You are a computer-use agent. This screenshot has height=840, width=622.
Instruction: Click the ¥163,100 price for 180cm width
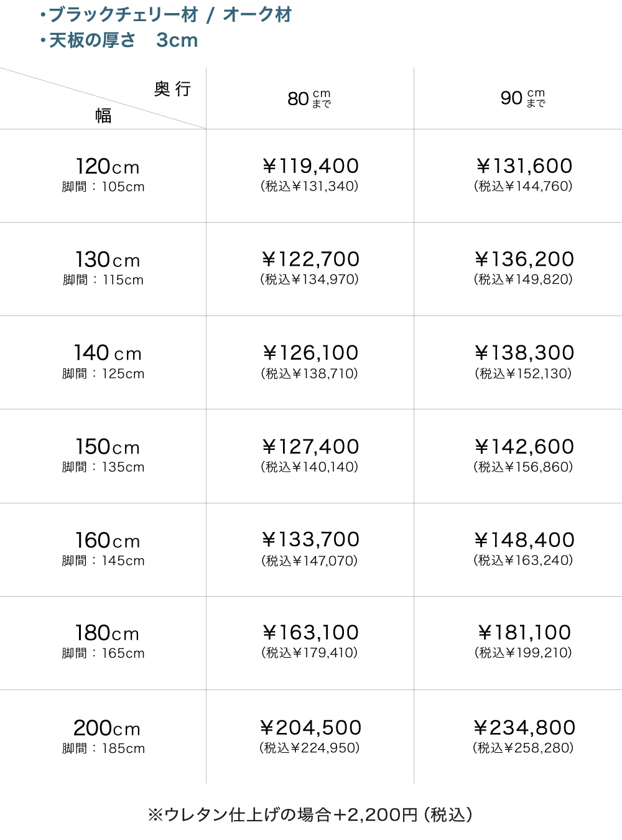tap(310, 633)
